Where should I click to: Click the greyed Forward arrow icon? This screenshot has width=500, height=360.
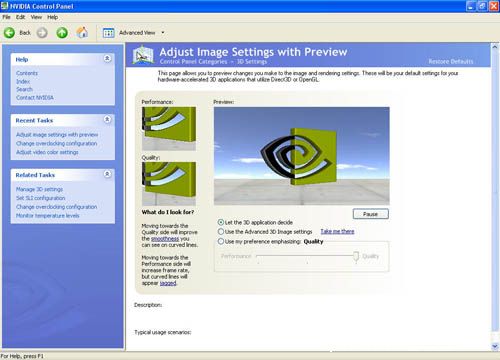tap(42, 33)
